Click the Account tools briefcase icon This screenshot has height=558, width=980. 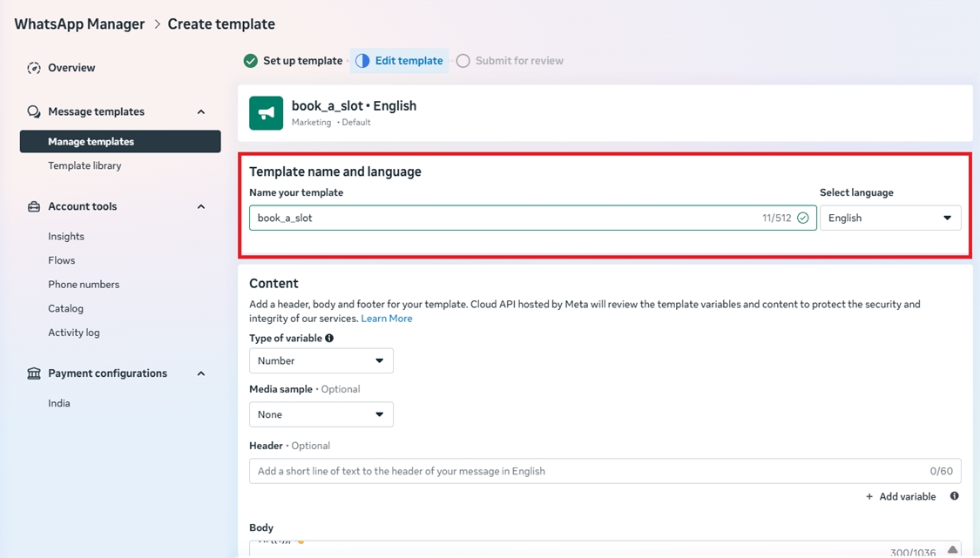pos(34,206)
